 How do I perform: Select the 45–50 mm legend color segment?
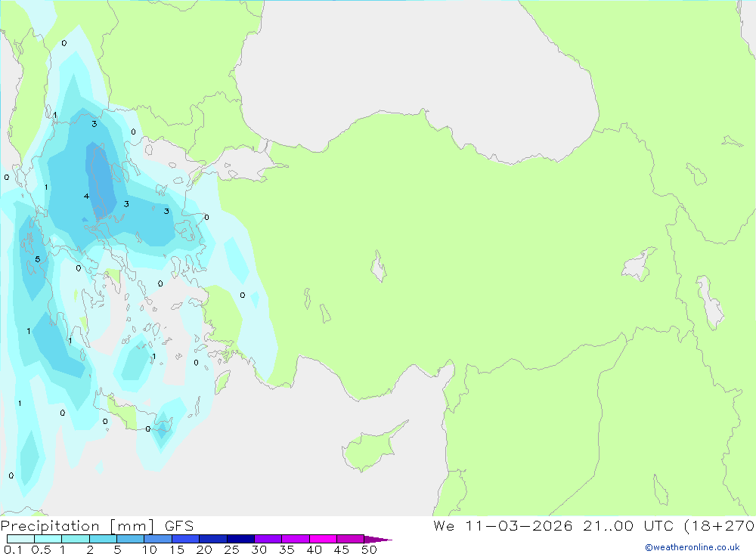351,539
